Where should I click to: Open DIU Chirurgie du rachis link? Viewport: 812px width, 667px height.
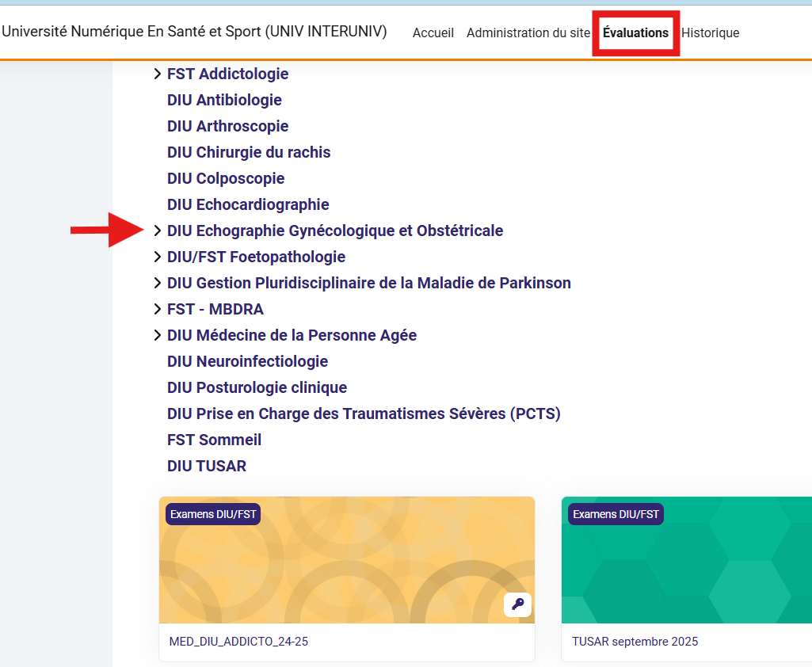[249, 153]
